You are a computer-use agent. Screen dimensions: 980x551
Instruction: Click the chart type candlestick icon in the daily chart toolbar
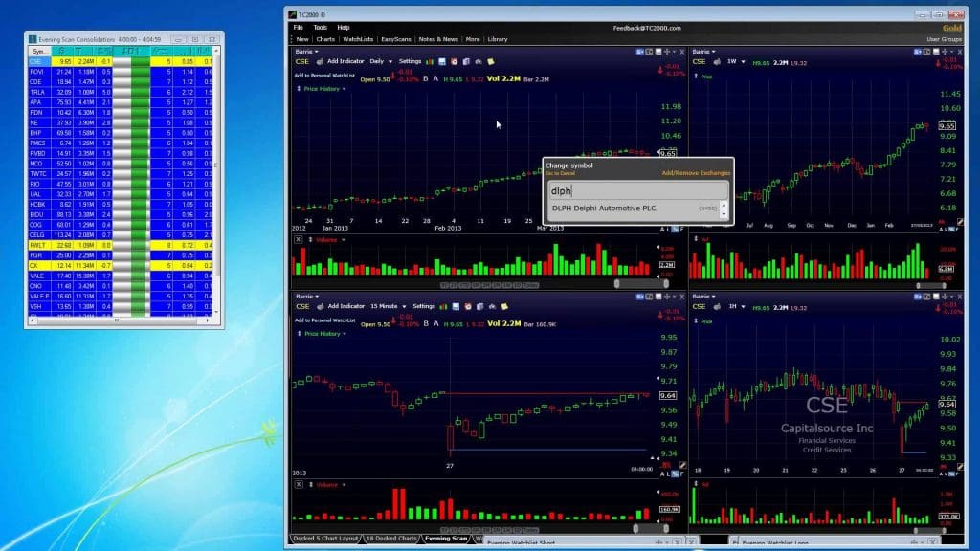(x=430, y=62)
